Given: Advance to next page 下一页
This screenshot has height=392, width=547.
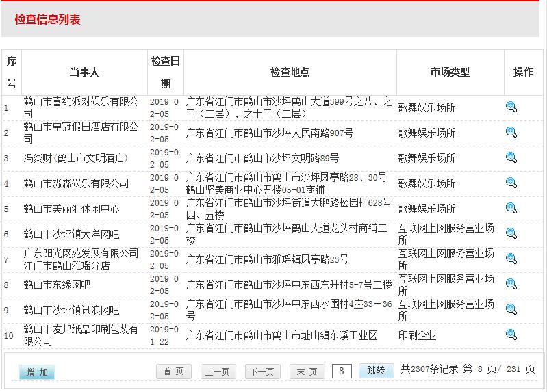Looking at the screenshot, I should tap(262, 371).
